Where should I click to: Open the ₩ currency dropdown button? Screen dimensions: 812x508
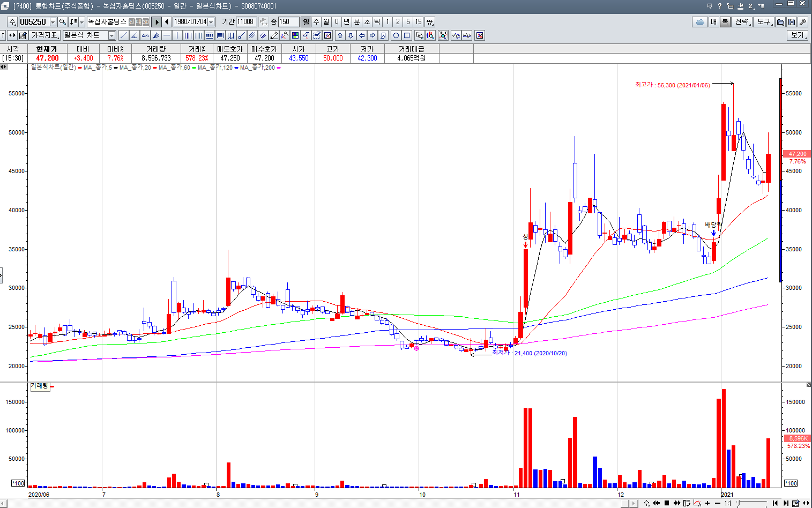tap(430, 22)
